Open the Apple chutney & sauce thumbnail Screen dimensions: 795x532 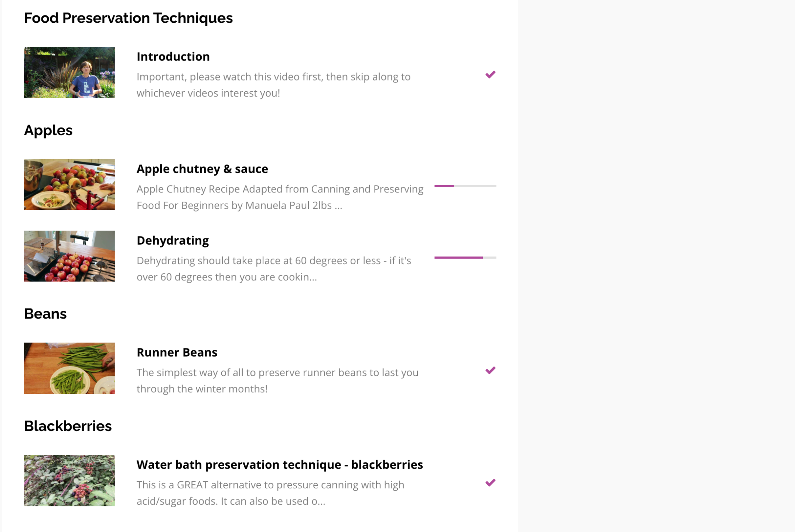pyautogui.click(x=69, y=185)
